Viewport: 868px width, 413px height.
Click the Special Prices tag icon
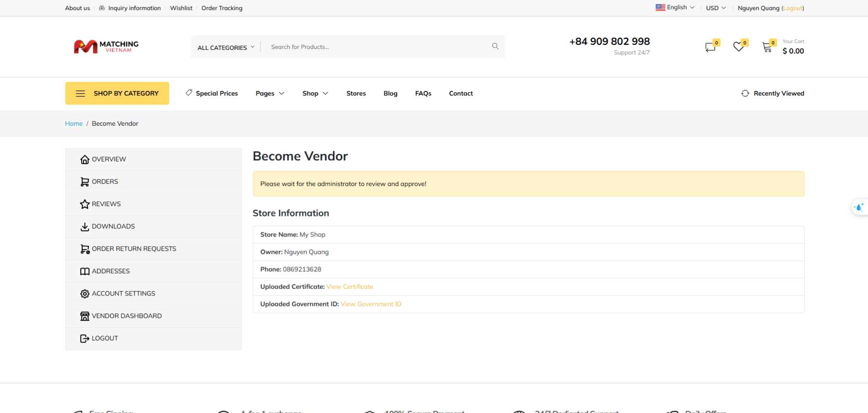point(189,93)
